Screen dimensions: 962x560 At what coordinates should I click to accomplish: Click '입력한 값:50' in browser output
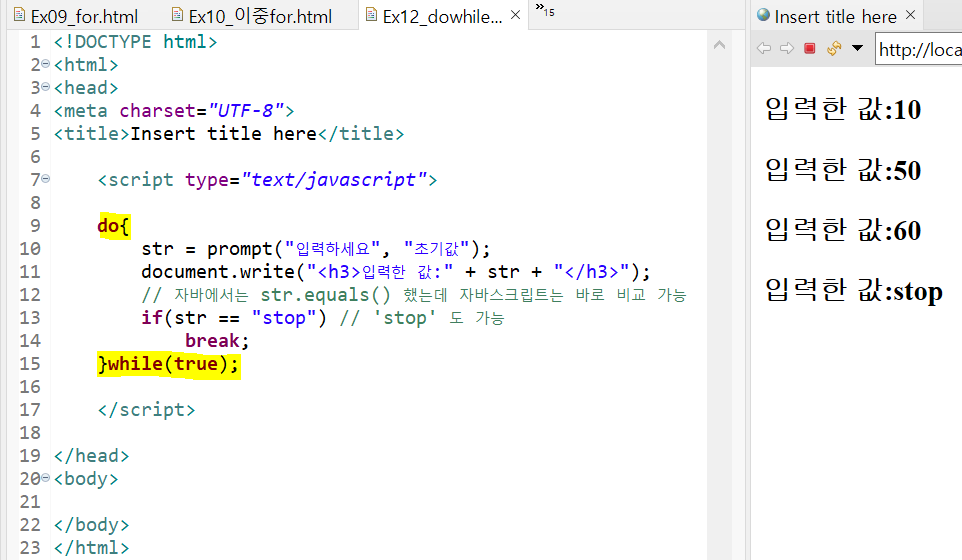pyautogui.click(x=843, y=170)
